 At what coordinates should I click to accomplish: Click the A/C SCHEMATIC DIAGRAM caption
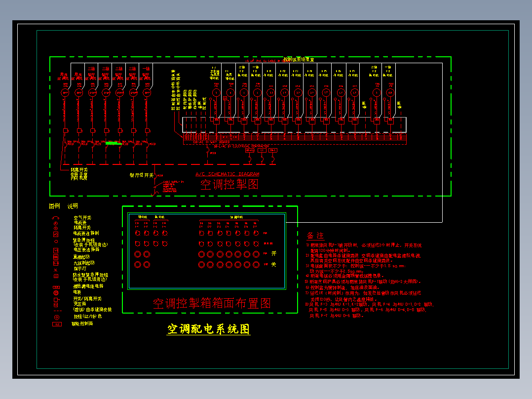pyautogui.click(x=228, y=174)
